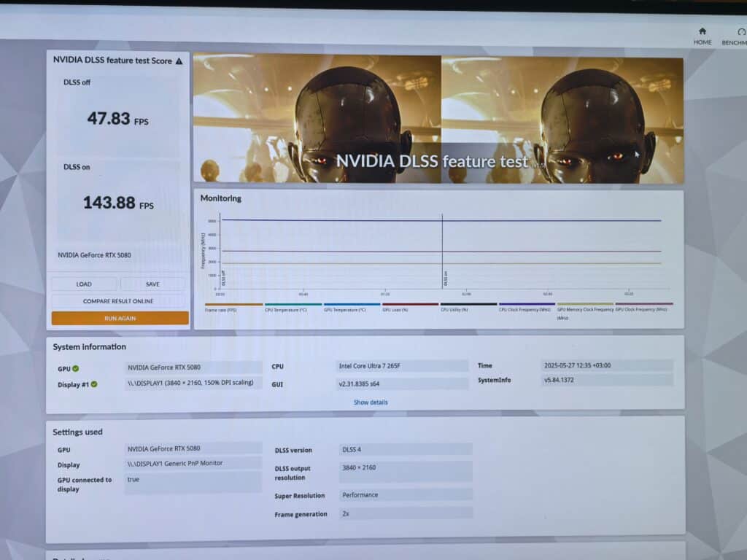The width and height of the screenshot is (747, 560).
Task: Click NVIDIA GeForce RTX 5080 under the scores
Action: [x=94, y=255]
